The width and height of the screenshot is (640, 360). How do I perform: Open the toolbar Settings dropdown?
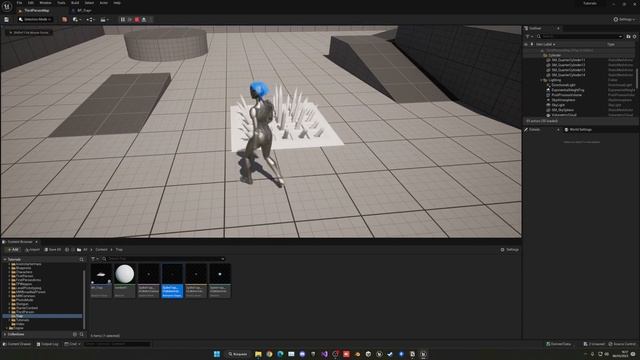click(624, 19)
